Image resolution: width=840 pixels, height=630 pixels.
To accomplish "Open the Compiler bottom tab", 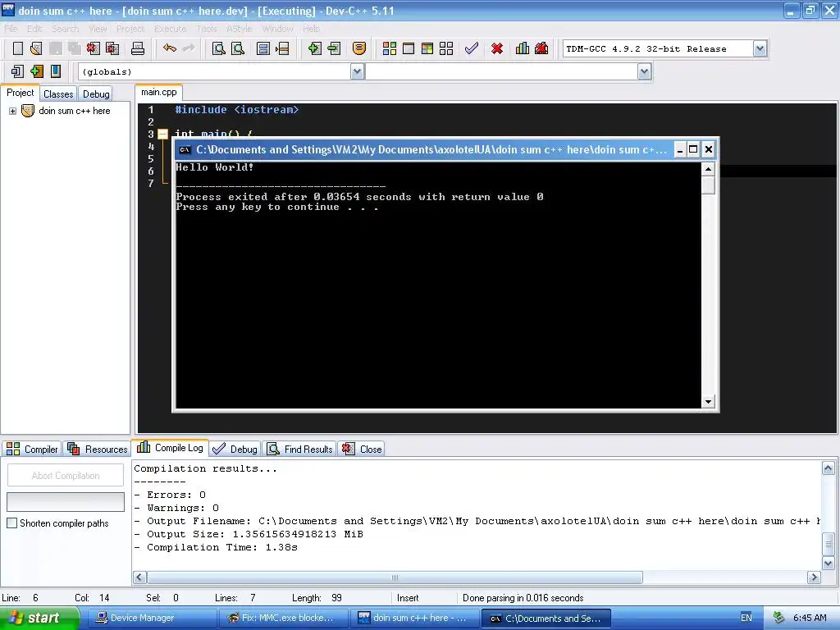I will (33, 449).
